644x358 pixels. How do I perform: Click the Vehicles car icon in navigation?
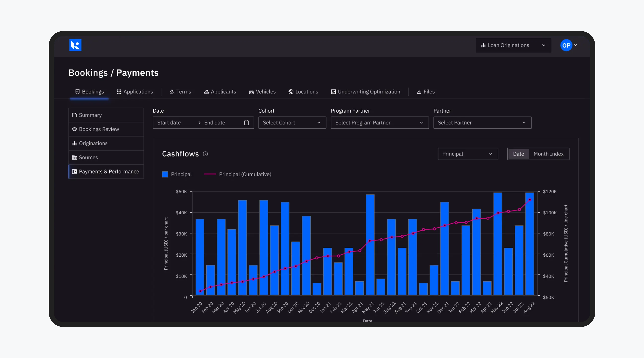click(x=251, y=92)
